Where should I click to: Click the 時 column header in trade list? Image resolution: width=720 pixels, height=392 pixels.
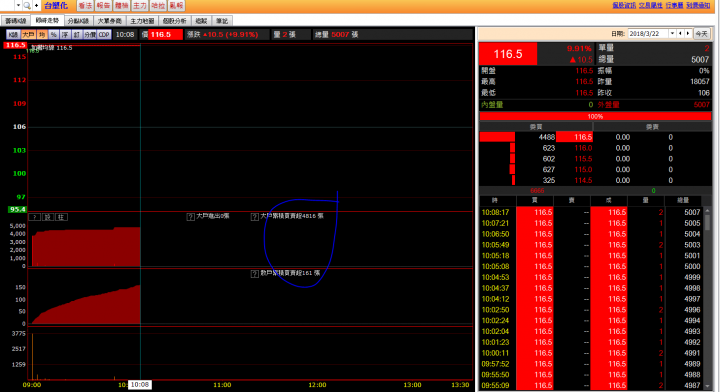coord(495,201)
